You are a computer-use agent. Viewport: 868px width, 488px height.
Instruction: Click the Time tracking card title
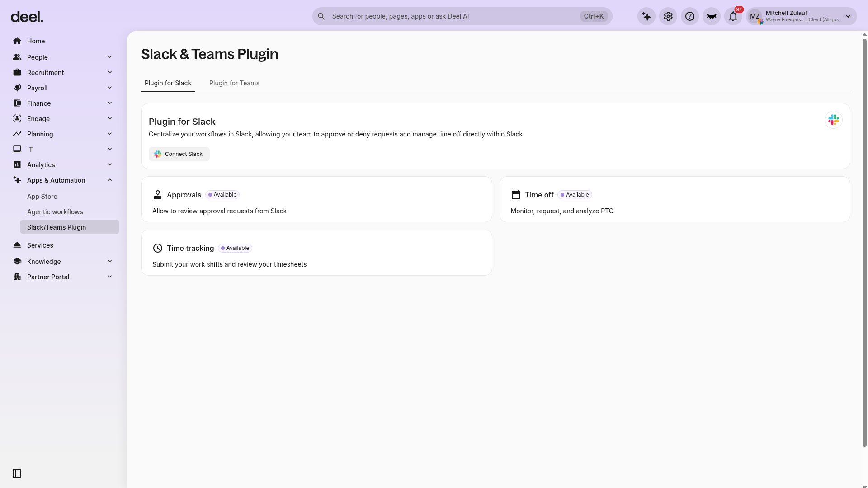[190, 248]
